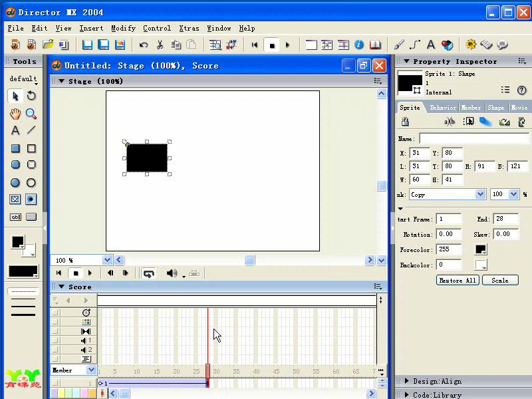Collapse the Stage panel triangle
Viewport: 532px width, 399px height.
pyautogui.click(x=62, y=81)
